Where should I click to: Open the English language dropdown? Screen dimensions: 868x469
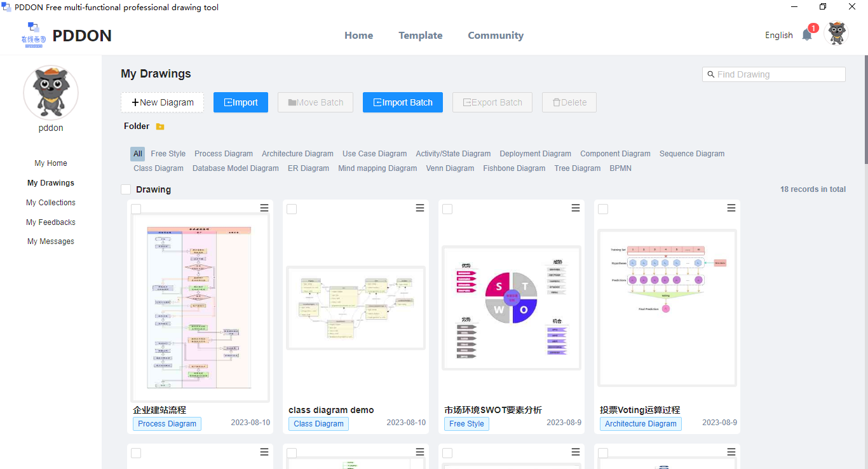[x=778, y=36]
